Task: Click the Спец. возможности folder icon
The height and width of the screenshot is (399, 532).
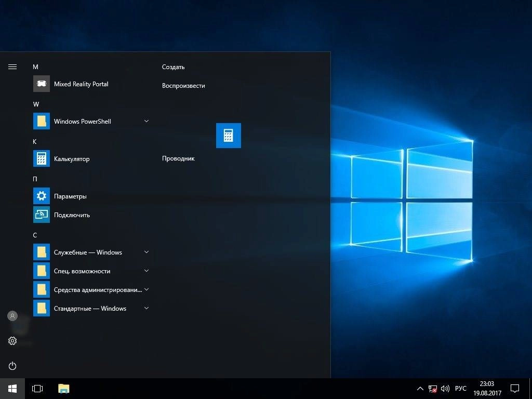Action: (x=42, y=271)
